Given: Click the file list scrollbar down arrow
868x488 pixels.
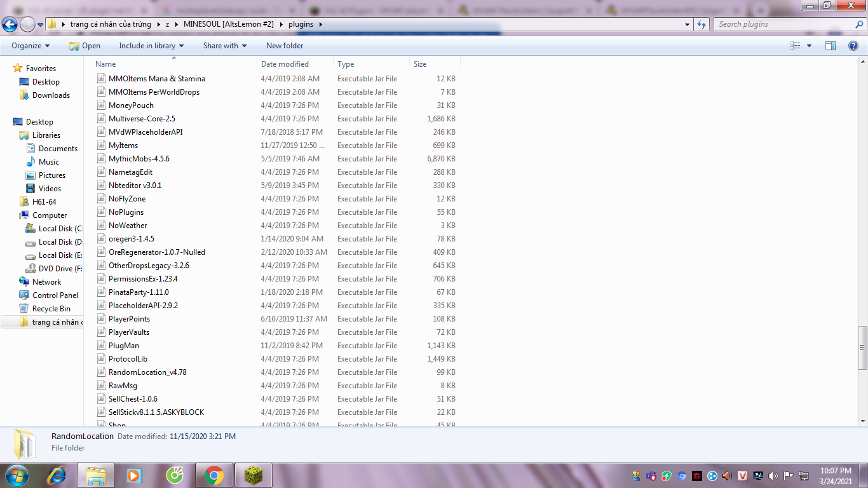Looking at the screenshot, I should pyautogui.click(x=863, y=421).
